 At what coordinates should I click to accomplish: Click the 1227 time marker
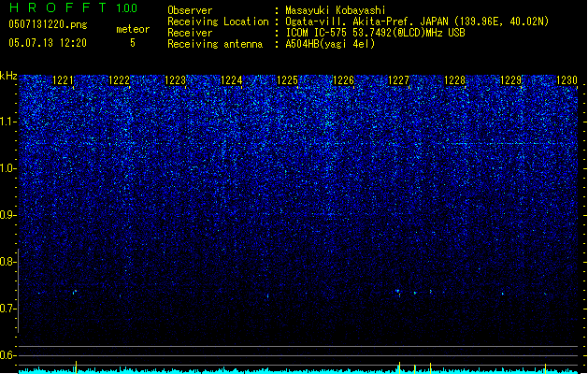click(398, 80)
